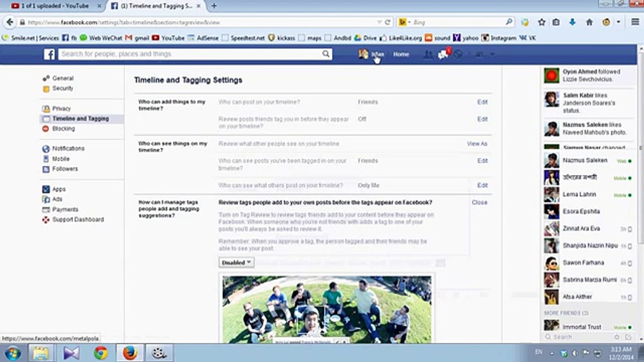The height and width of the screenshot is (362, 644).
Task: Open Privacy Shortcuts lock icon in header
Action: point(479,54)
